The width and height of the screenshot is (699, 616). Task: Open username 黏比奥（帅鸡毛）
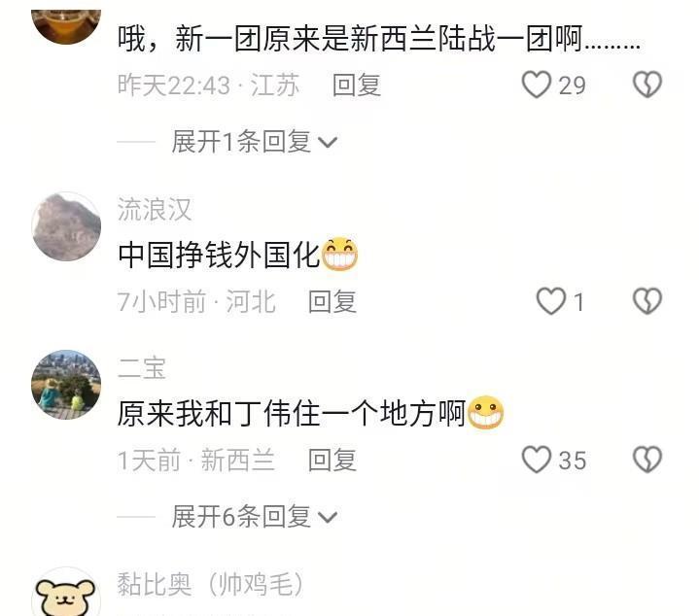click(210, 584)
